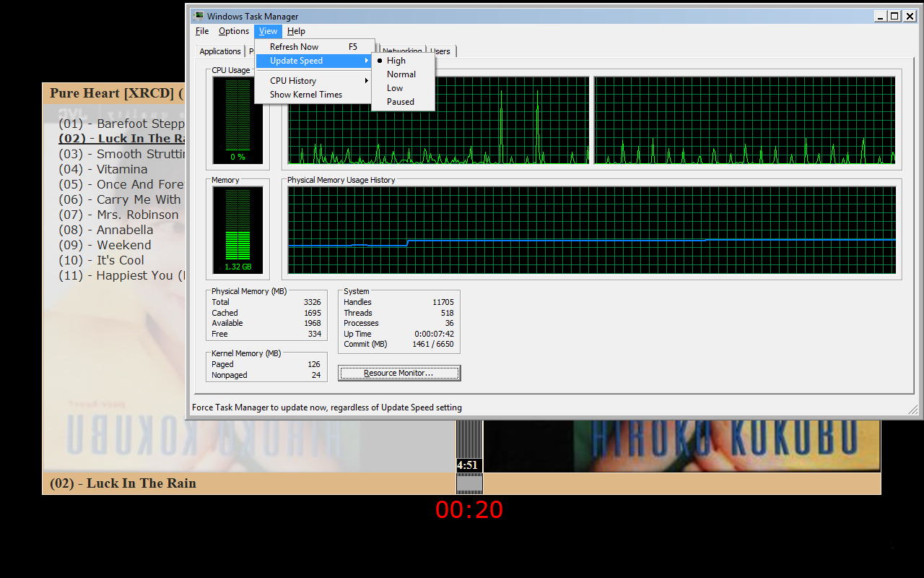Select track (03) Smooth Struttin
The width and height of the screenshot is (924, 578).
coord(122,154)
